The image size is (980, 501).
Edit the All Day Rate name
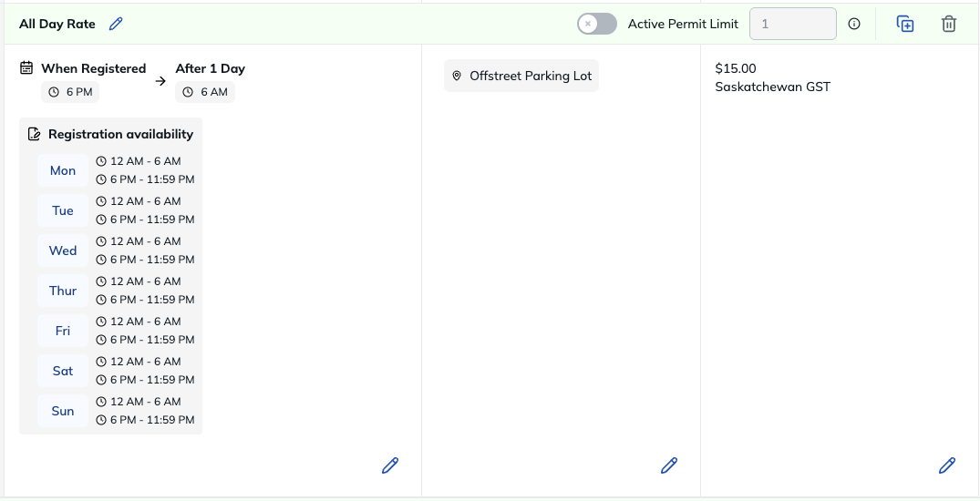pyautogui.click(x=116, y=24)
